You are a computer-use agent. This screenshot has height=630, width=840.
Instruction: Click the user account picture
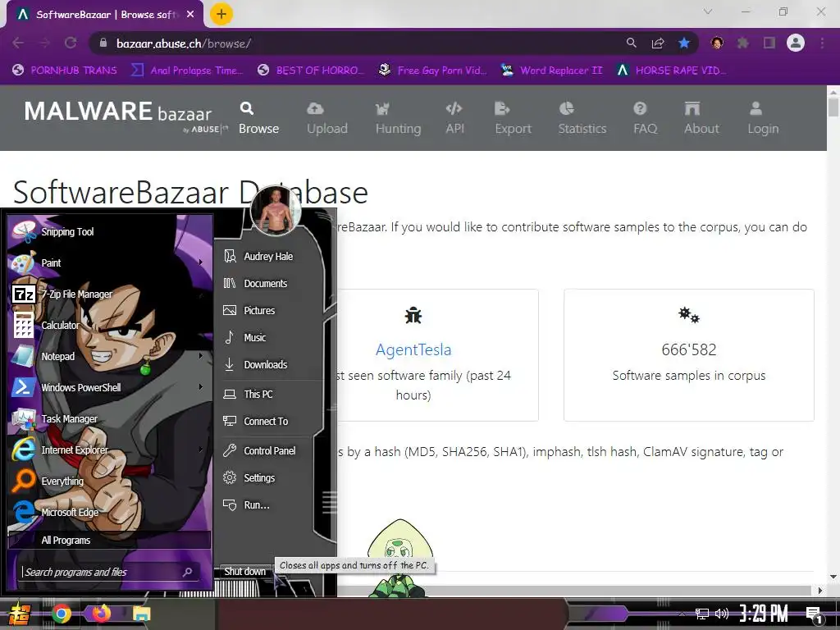pyautogui.click(x=276, y=211)
